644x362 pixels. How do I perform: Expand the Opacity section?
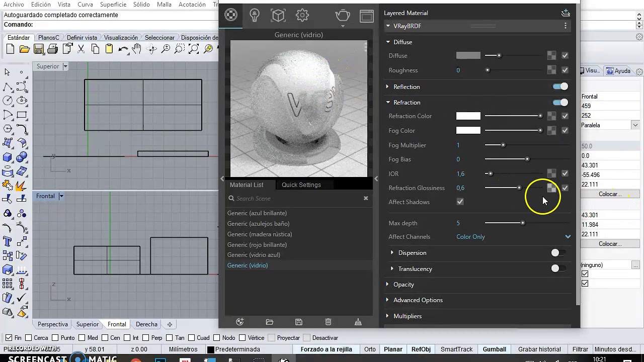(387, 285)
